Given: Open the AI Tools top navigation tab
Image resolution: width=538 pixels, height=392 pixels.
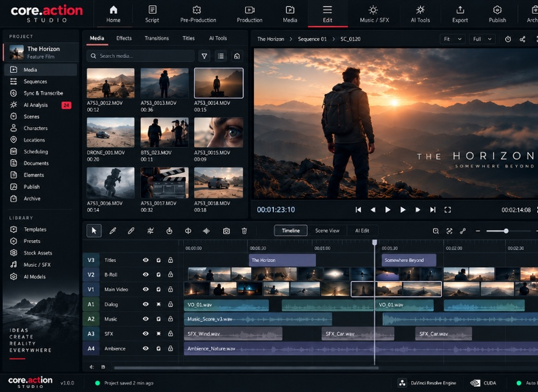Looking at the screenshot, I should [420, 14].
